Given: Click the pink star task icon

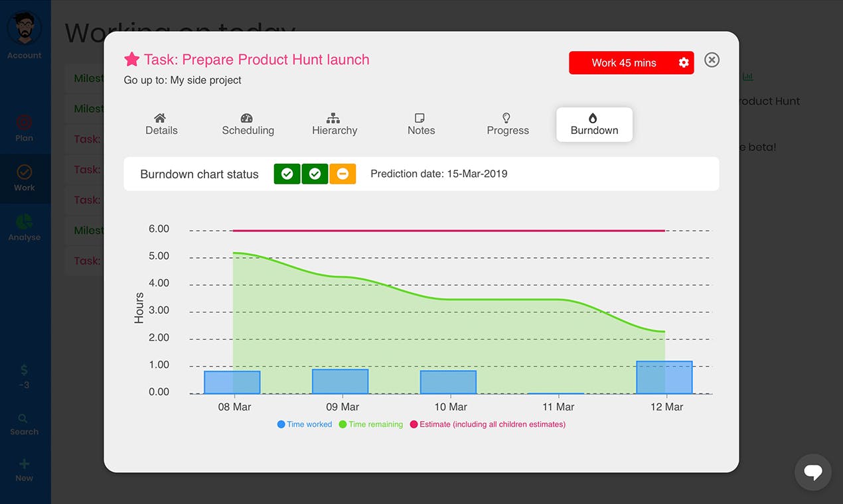Looking at the screenshot, I should point(131,60).
